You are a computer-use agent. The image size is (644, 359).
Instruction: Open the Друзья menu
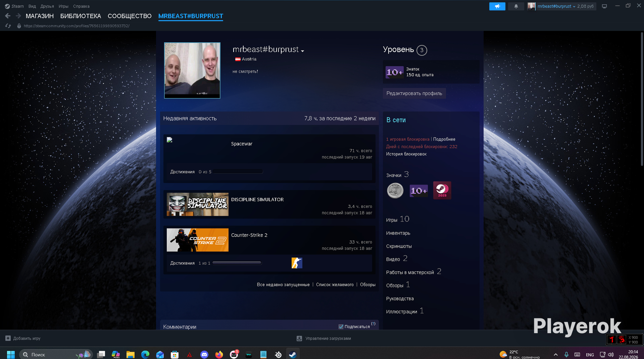[x=47, y=6]
